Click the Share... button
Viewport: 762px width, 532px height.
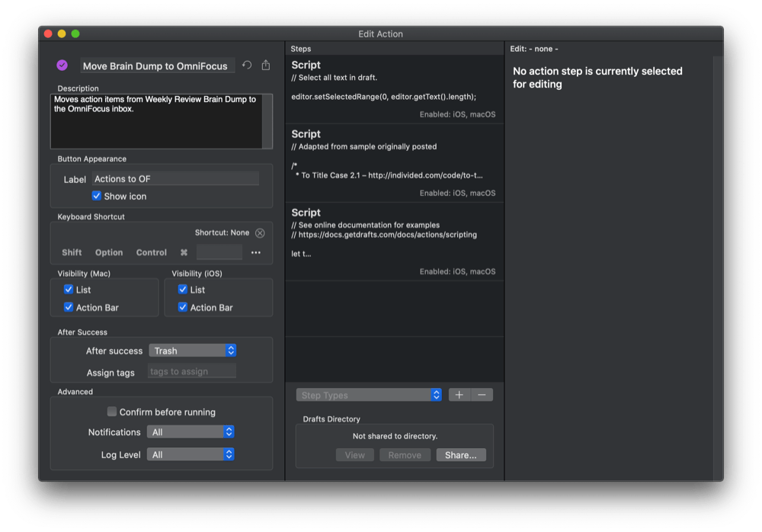461,455
